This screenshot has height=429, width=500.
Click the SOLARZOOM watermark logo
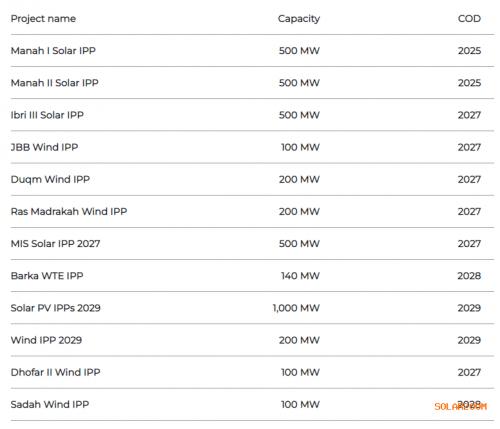click(x=460, y=407)
